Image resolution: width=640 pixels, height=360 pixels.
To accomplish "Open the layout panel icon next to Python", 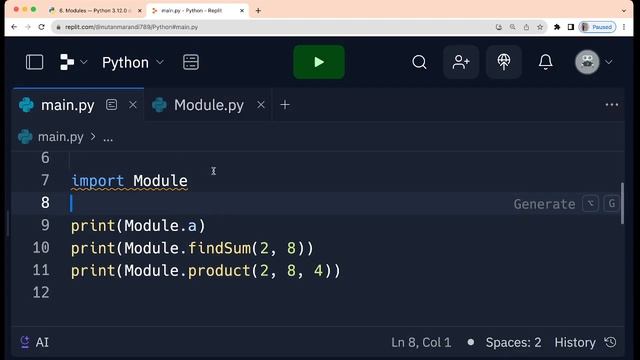I will click(x=191, y=62).
